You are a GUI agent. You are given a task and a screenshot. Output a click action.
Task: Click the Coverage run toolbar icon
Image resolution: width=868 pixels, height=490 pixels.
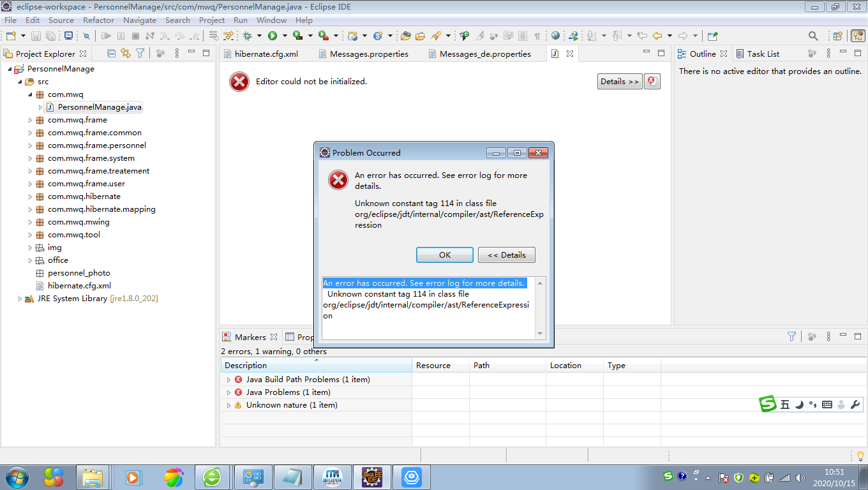click(297, 36)
